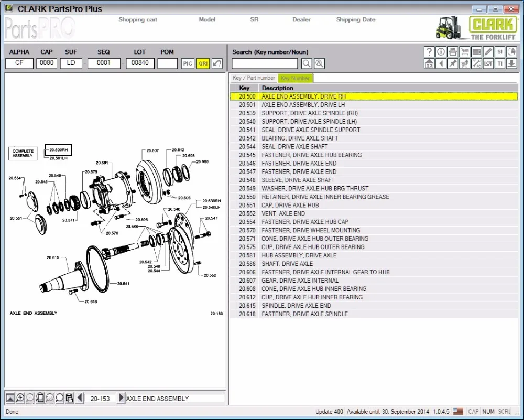Click the home icon in toolbar
The image size is (524, 420).
[x=429, y=63]
